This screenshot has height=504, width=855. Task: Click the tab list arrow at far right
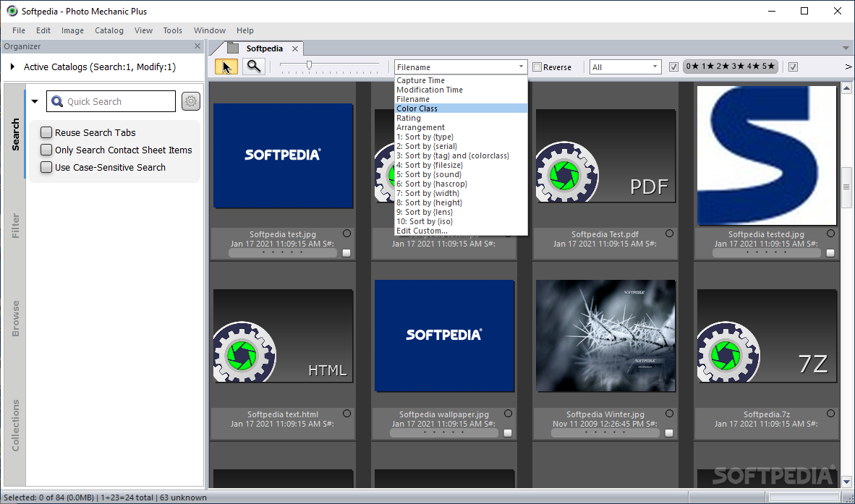tap(846, 48)
